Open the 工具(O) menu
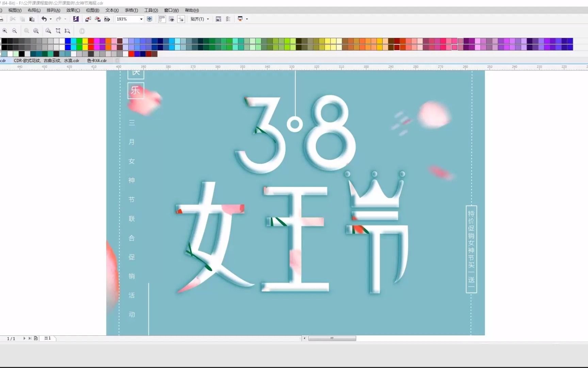The width and height of the screenshot is (588, 368). click(151, 10)
